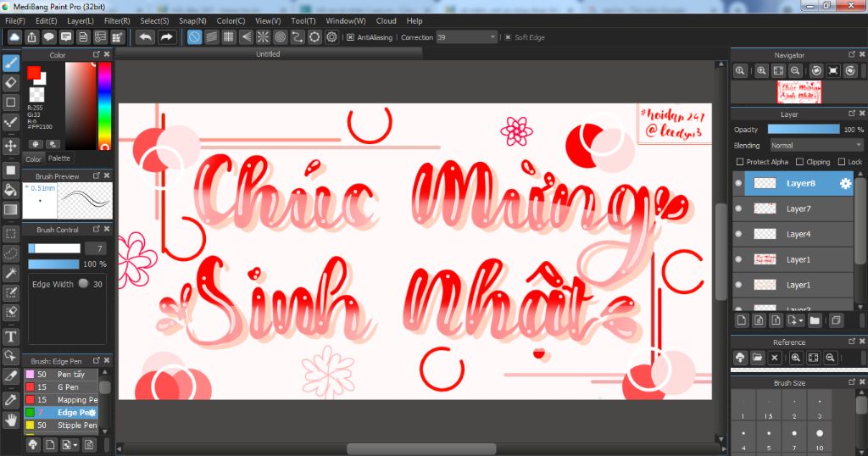The height and width of the screenshot is (456, 868).
Task: Turn snap off with the blue icon
Action: [194, 37]
